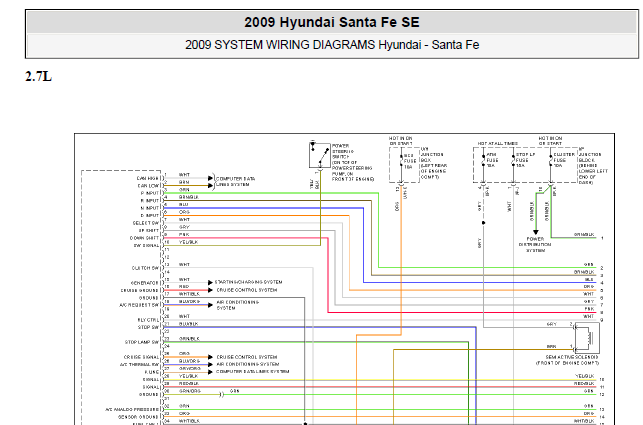Click 'AIR CONDITIONING SYSTEM' on the A/C THERMAL row

tap(248, 364)
